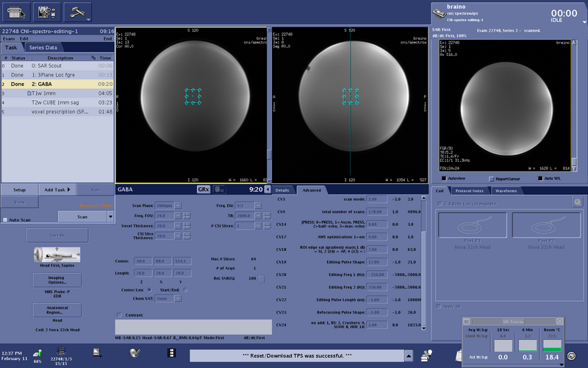Check the Apply All checkbox

coord(438,306)
